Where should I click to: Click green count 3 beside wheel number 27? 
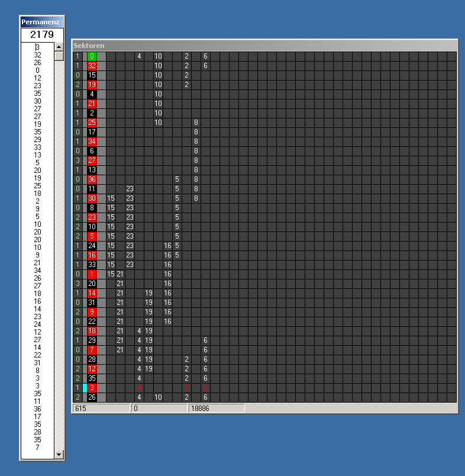[77, 160]
